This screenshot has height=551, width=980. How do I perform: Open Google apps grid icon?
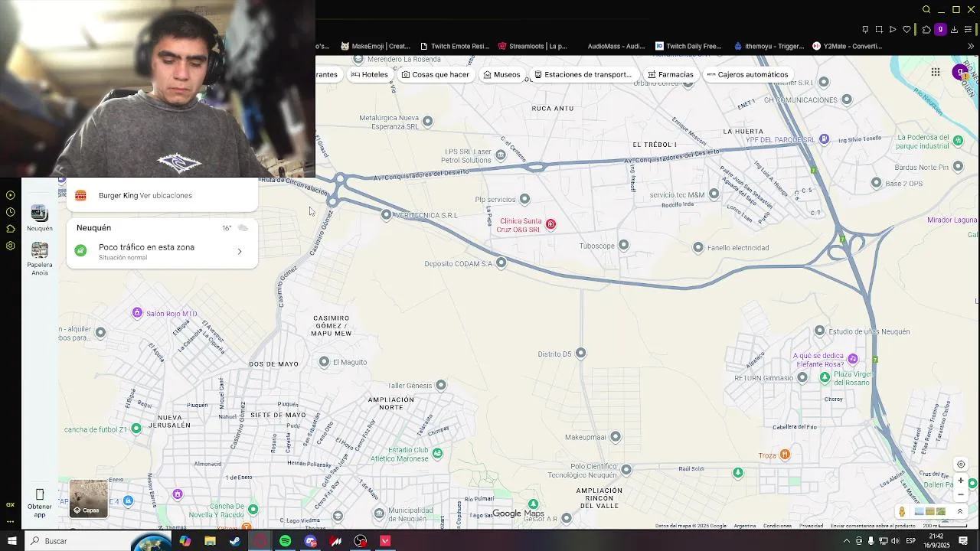tap(936, 72)
